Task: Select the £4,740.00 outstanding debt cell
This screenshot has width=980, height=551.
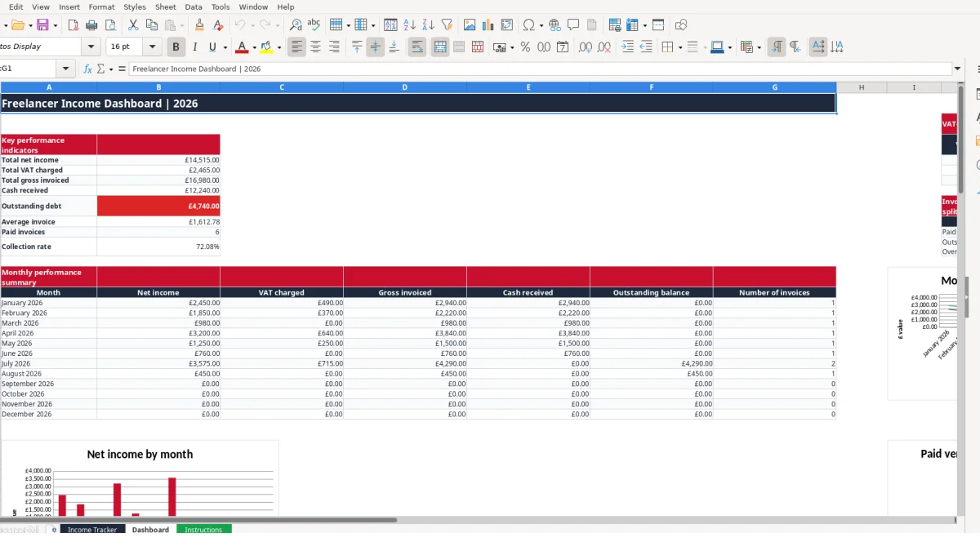Action: click(x=158, y=206)
